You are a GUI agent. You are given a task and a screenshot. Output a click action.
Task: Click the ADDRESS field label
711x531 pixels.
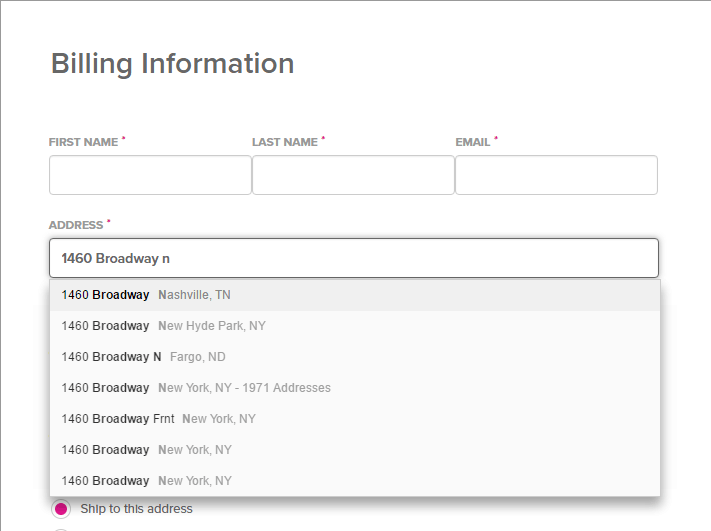[76, 225]
